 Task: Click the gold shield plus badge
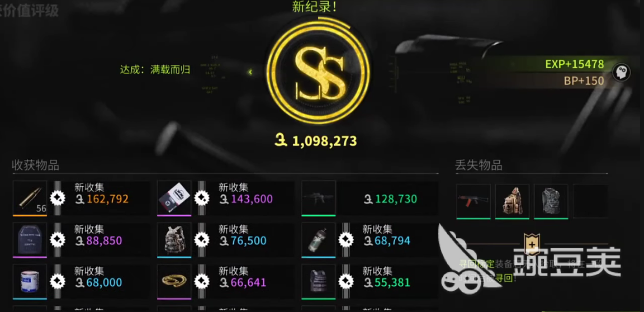click(x=532, y=244)
